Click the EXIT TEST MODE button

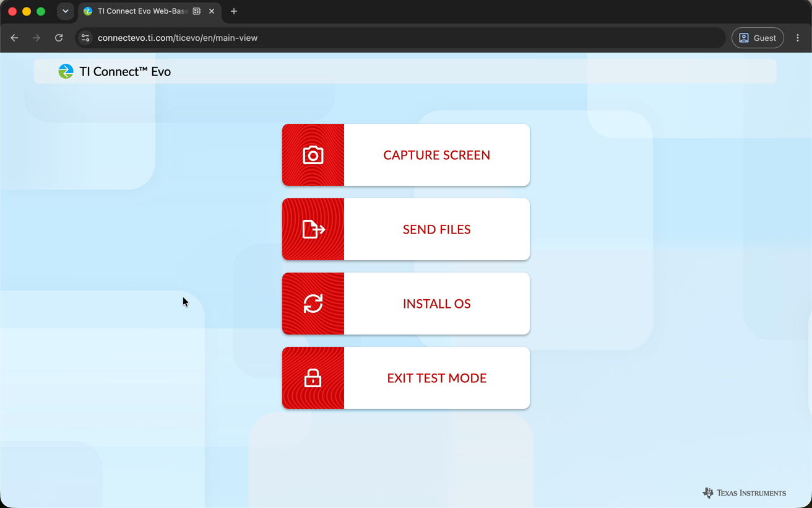(x=406, y=378)
